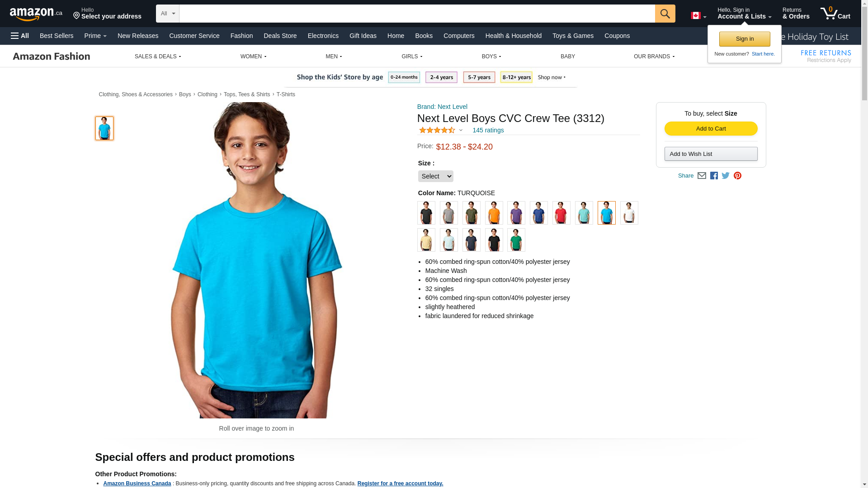Viewport: 868px width, 488px height.
Task: Open the 145 ratings link
Action: click(x=488, y=130)
